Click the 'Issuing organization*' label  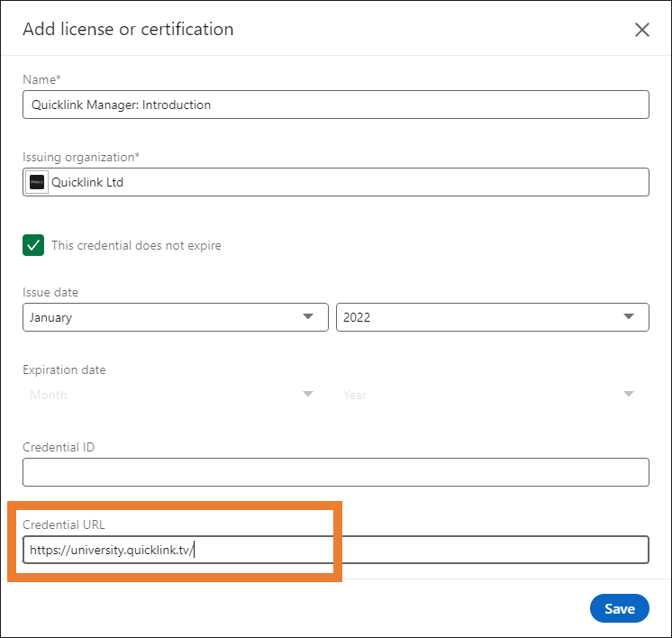81,157
